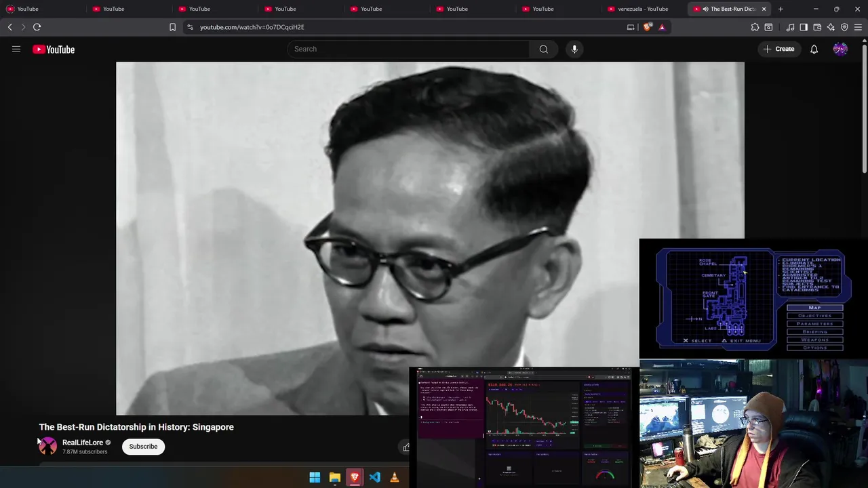
Task: Click the 'Rose Chapel' map label
Action: click(708, 262)
